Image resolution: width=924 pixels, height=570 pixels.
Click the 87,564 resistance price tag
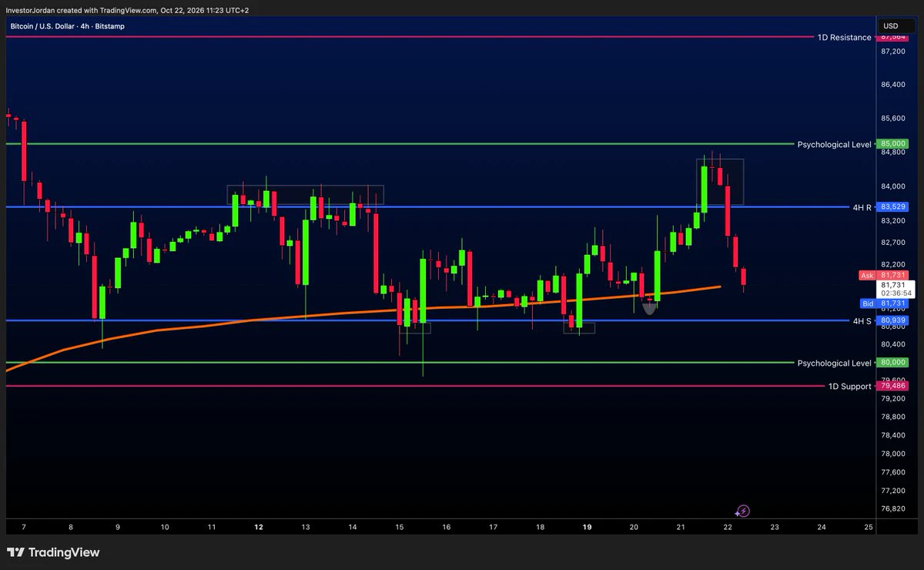coord(894,37)
